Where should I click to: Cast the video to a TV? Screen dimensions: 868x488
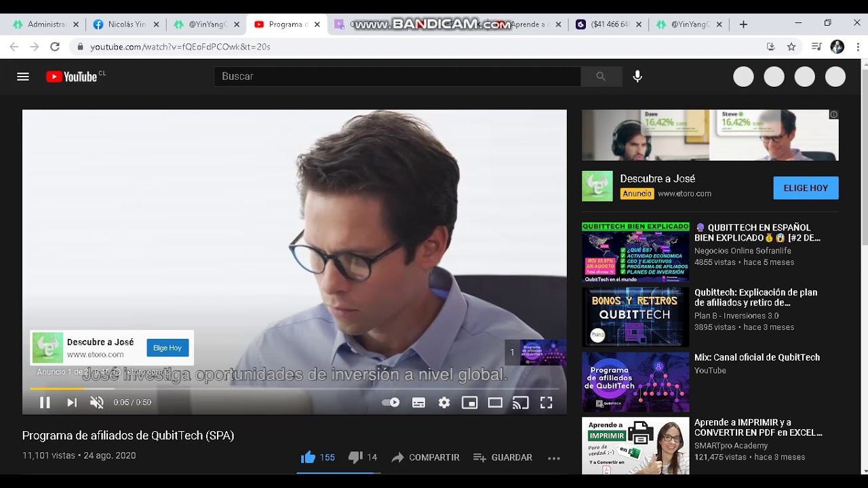521,403
